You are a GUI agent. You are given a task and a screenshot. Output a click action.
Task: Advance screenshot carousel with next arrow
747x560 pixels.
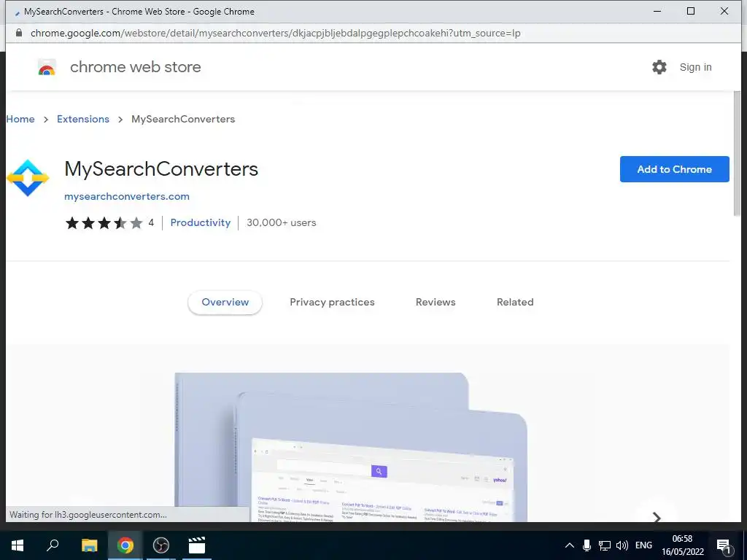pyautogui.click(x=657, y=517)
